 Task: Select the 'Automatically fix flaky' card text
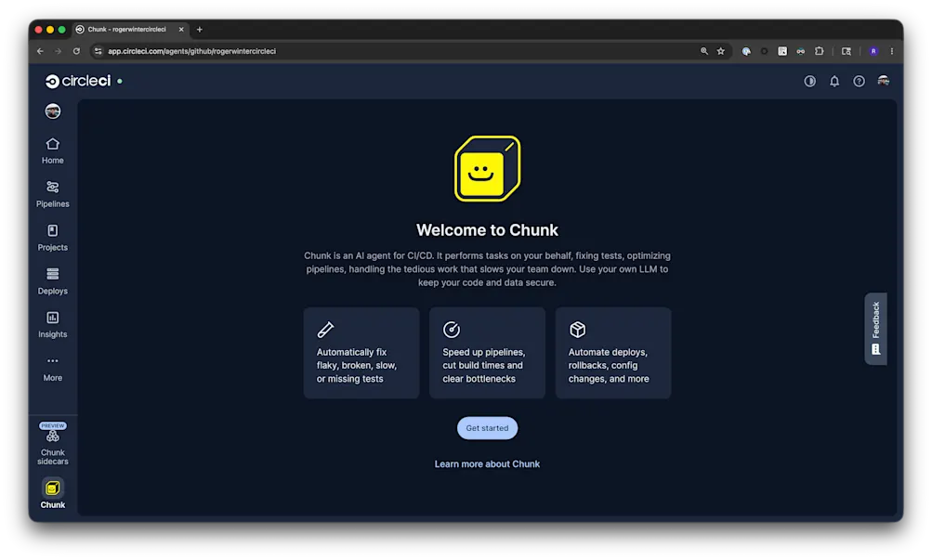[x=357, y=365]
